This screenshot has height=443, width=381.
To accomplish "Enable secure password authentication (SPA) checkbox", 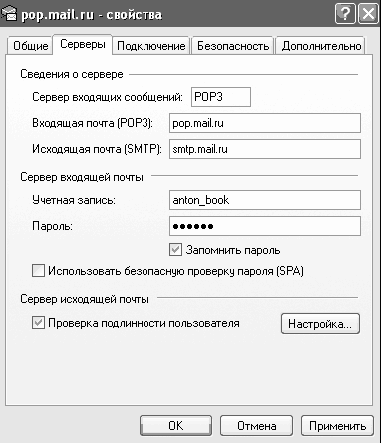I will (x=38, y=270).
